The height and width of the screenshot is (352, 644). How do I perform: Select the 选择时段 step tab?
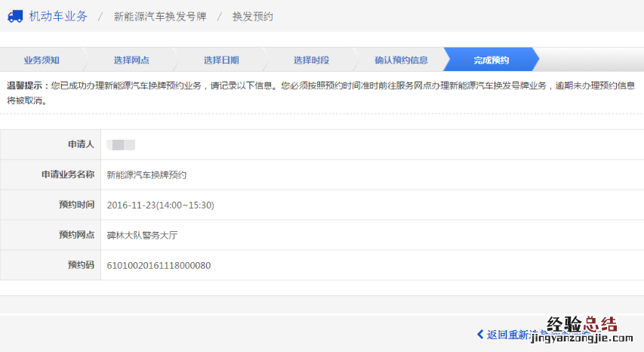(311, 60)
